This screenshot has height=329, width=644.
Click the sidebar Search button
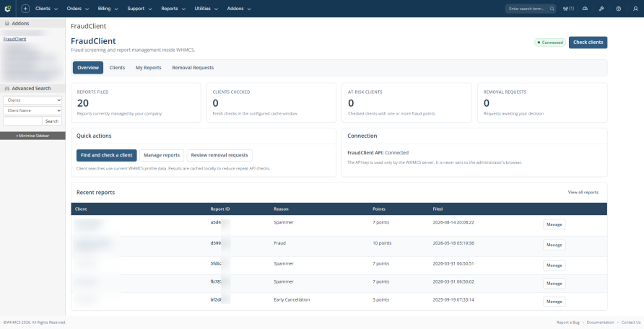pyautogui.click(x=52, y=121)
